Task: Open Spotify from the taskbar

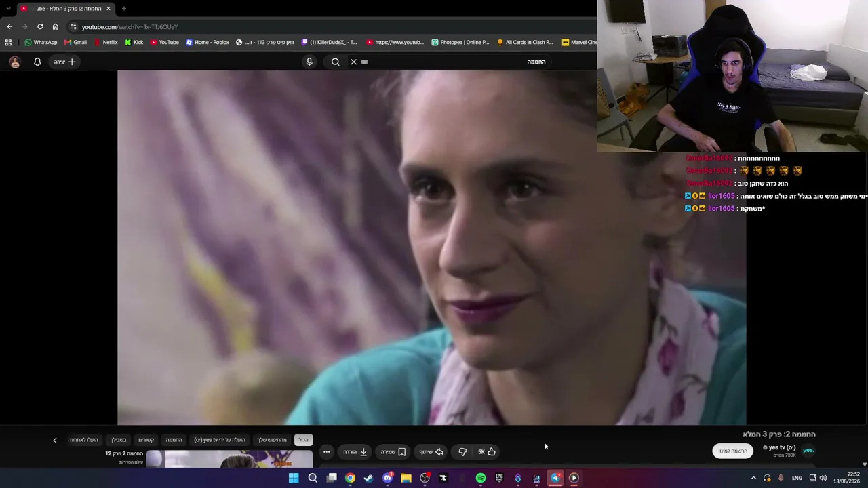Action: coord(481,478)
